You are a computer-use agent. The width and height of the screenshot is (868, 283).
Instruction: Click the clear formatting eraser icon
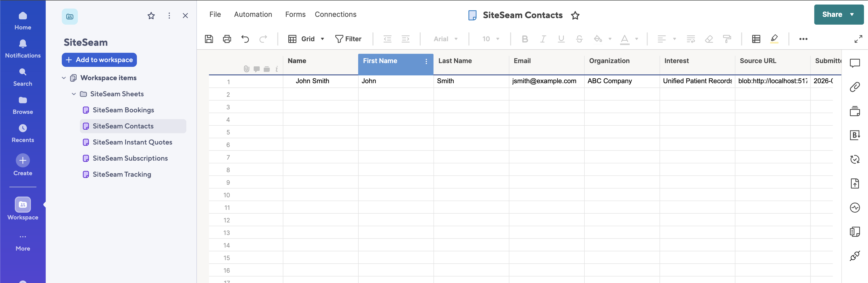709,39
